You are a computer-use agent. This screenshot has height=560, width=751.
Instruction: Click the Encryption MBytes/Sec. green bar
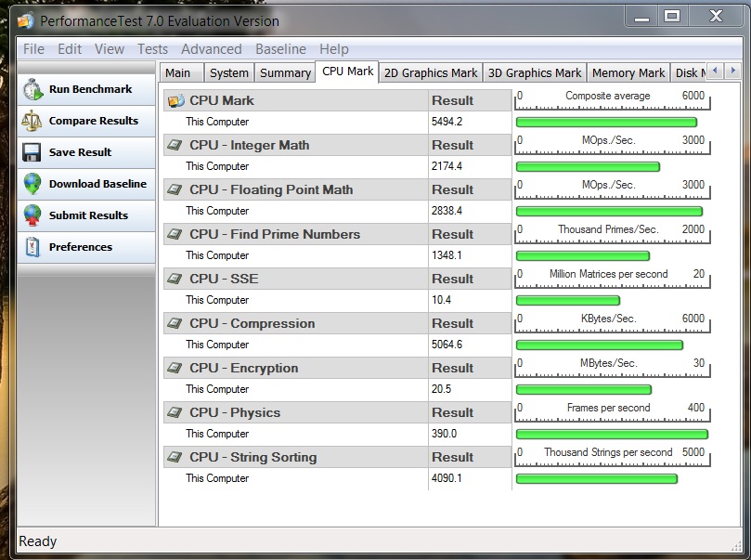coord(584,389)
